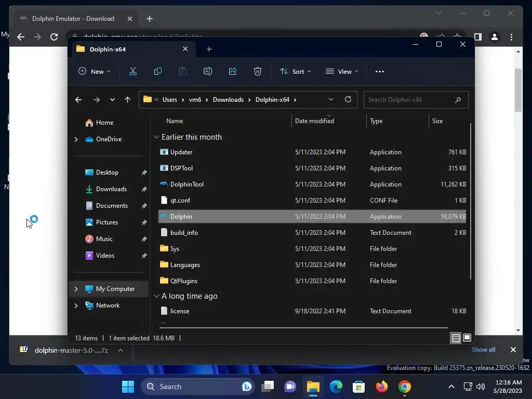Go back with Explorer back arrow

[x=78, y=100]
